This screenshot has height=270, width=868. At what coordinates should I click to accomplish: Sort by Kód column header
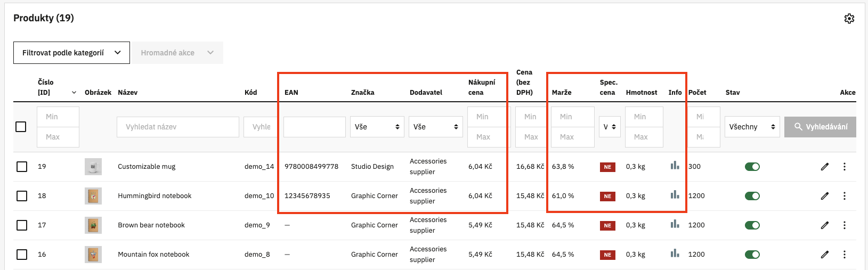click(x=251, y=93)
